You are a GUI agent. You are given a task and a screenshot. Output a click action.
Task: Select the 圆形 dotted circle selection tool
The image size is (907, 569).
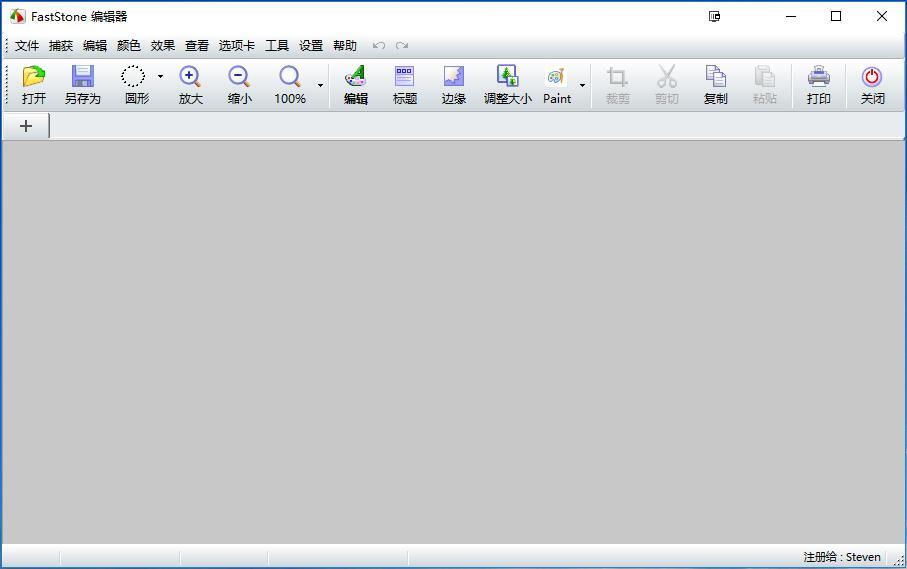tap(132, 76)
